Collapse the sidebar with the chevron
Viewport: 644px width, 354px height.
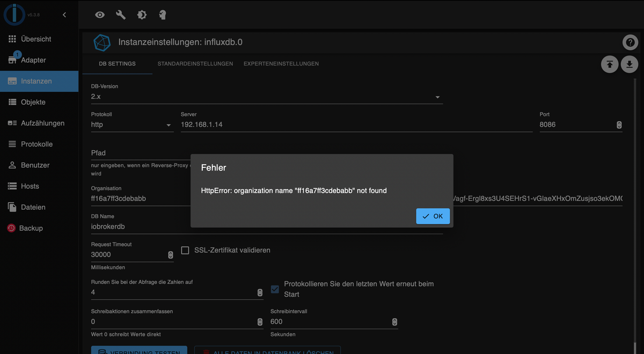(x=64, y=14)
